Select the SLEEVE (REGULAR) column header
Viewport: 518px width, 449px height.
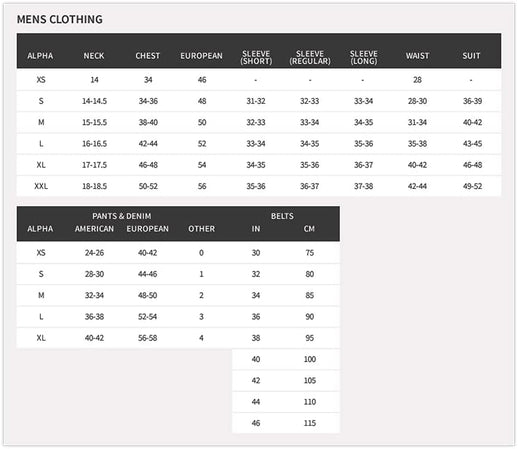pyautogui.click(x=310, y=57)
